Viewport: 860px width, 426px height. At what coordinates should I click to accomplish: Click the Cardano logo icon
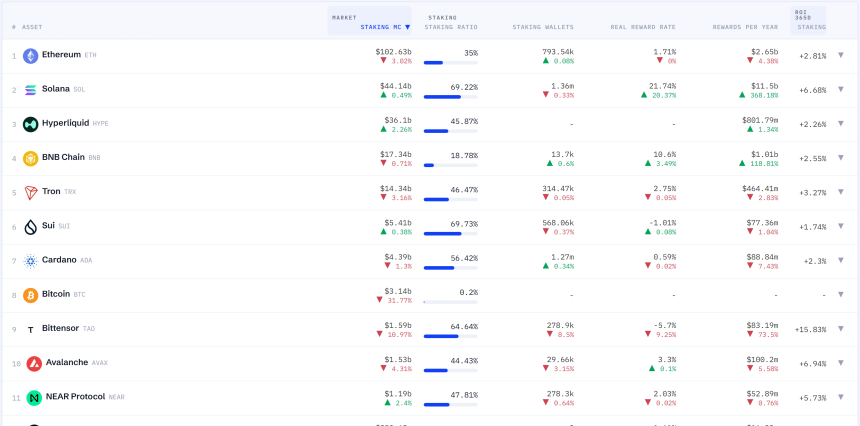tap(30, 261)
